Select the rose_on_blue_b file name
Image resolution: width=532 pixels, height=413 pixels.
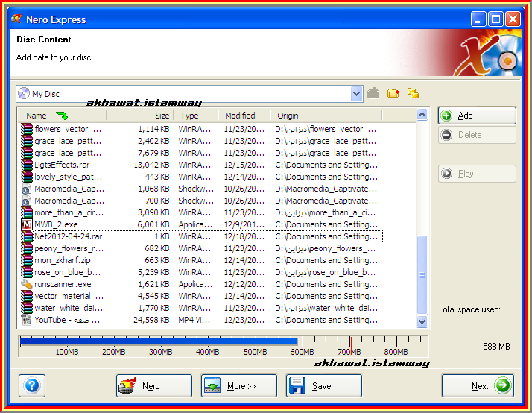pyautogui.click(x=67, y=272)
